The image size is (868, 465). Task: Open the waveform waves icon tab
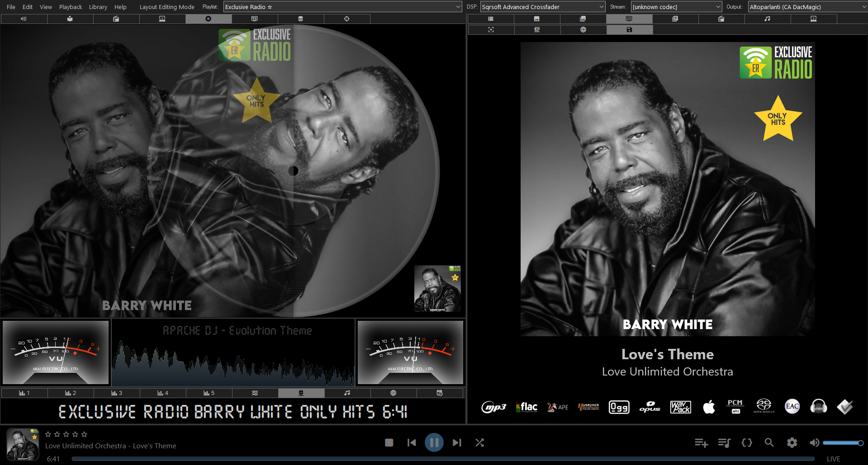pos(255,393)
